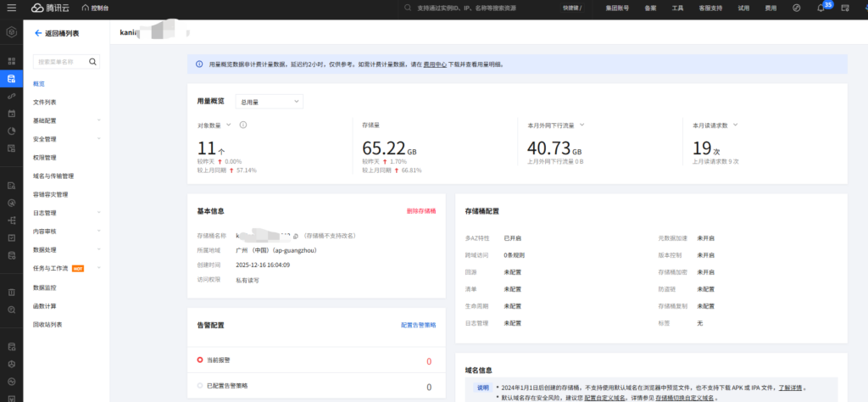The width and height of the screenshot is (868, 402).
Task: Open 容错容灾管理 in the side menu
Action: [50, 194]
